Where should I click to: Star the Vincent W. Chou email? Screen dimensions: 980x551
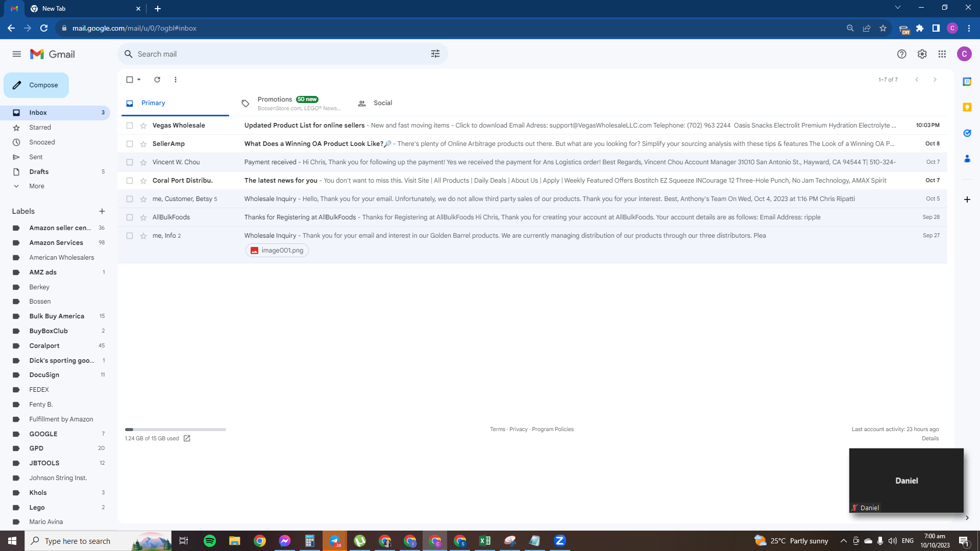(143, 162)
